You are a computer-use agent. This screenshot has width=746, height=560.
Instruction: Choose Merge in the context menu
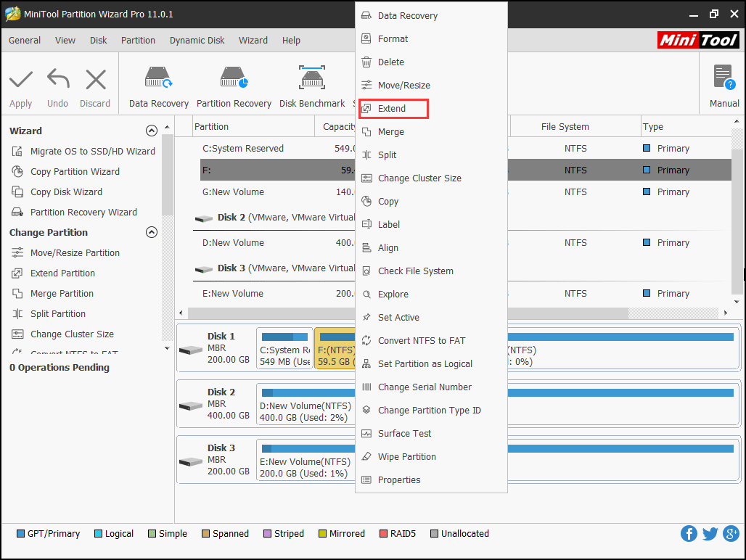[x=431, y=132]
